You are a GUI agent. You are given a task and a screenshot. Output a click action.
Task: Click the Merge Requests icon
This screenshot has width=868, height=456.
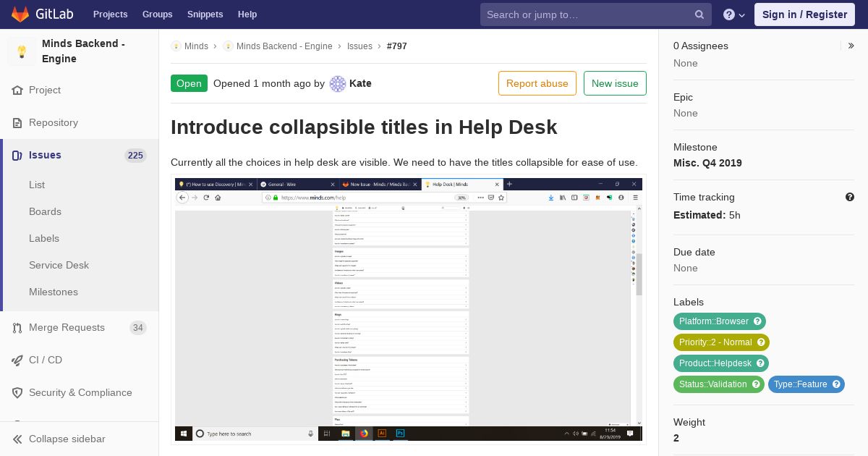(x=17, y=328)
